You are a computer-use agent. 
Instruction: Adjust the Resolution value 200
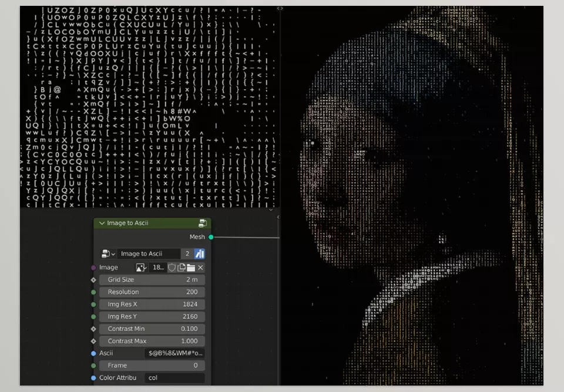pyautogui.click(x=152, y=292)
